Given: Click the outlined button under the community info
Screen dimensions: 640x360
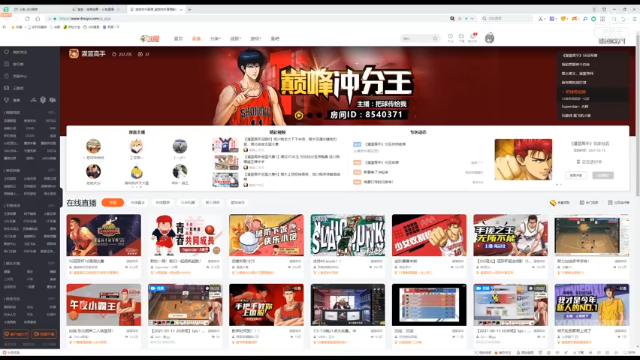Looking at the screenshot, I should pyautogui.click(x=576, y=175).
